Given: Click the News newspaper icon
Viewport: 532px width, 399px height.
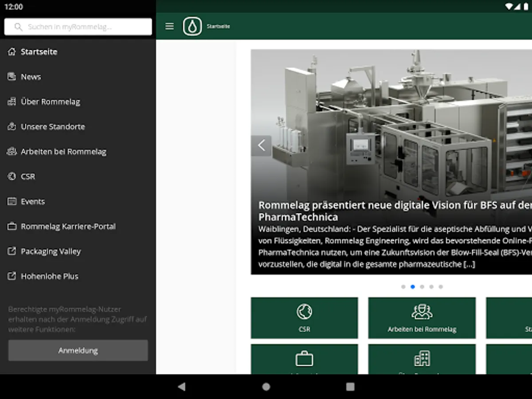Looking at the screenshot, I should tap(12, 77).
